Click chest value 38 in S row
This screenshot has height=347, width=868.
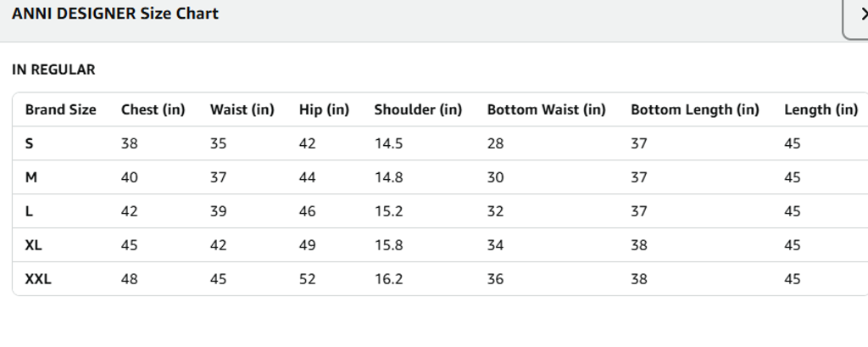(130, 143)
